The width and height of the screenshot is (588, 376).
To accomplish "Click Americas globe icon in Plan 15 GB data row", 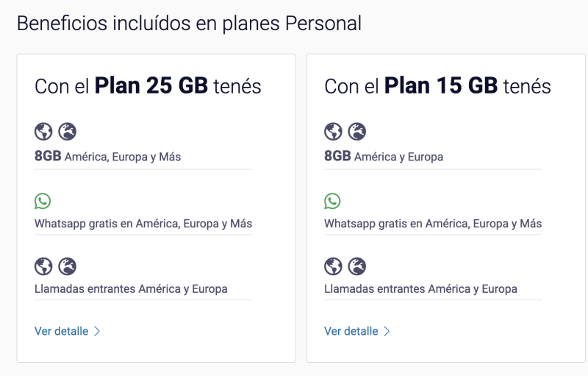I will tap(333, 131).
